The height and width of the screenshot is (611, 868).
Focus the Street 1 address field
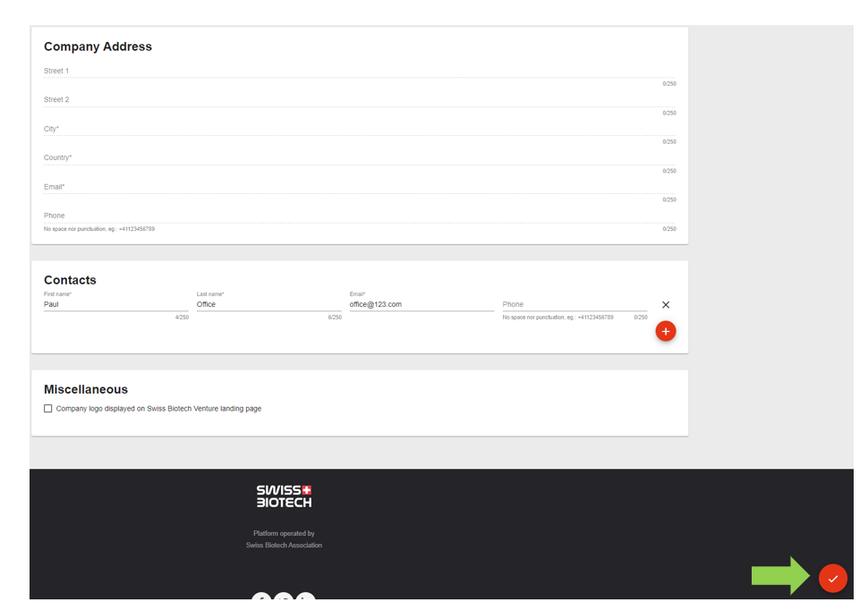358,71
